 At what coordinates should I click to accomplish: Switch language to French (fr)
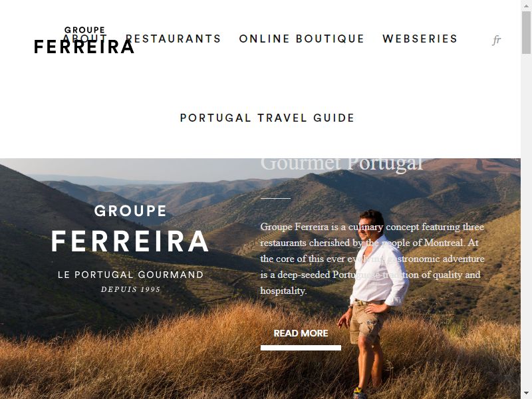pyautogui.click(x=496, y=40)
